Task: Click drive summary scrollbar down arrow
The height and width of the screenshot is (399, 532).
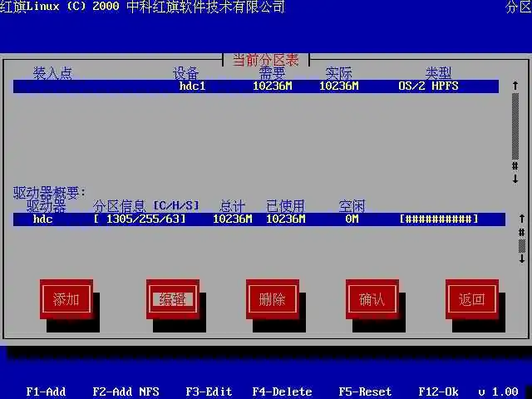Action: (522, 259)
